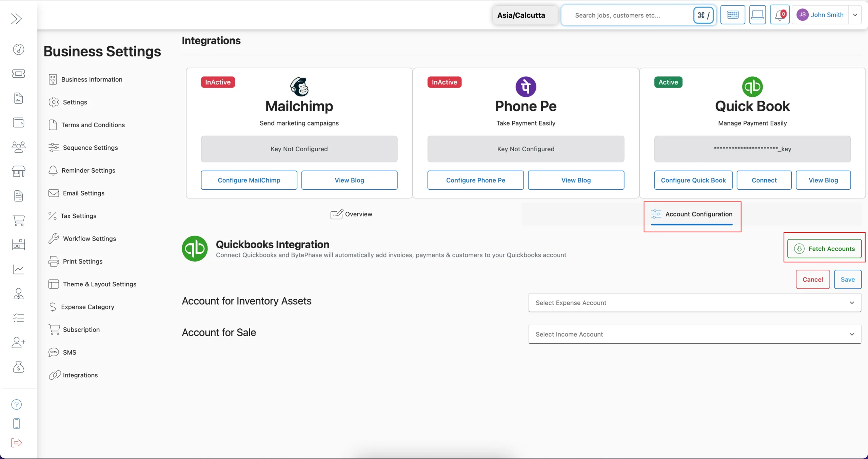Image resolution: width=868 pixels, height=459 pixels.
Task: Click the red logout icon
Action: 17,443
